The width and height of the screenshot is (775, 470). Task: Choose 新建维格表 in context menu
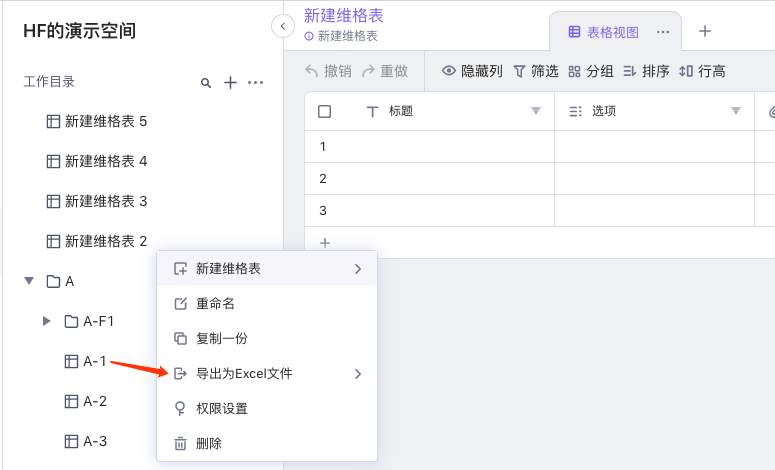pos(267,269)
